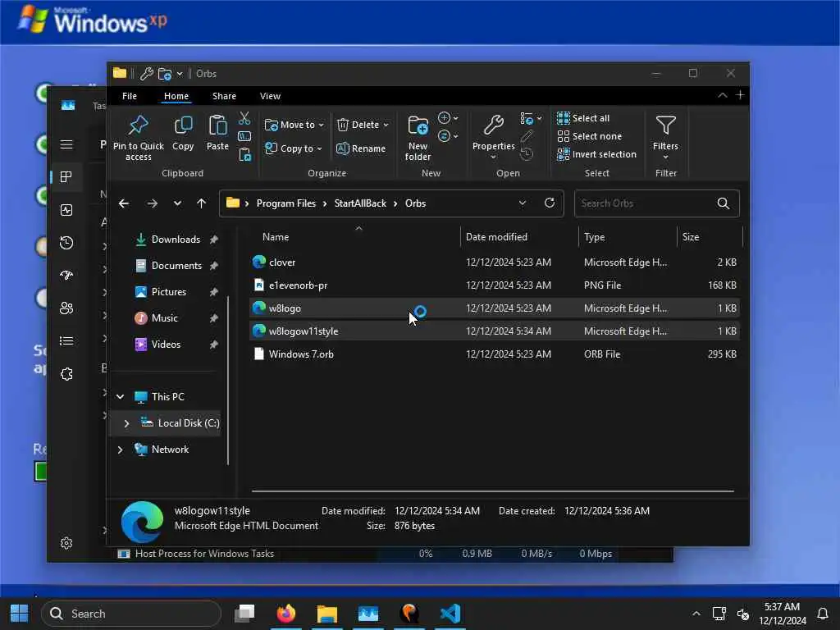Open the New item dropdown
Screen dimensions: 840x630
point(448,118)
